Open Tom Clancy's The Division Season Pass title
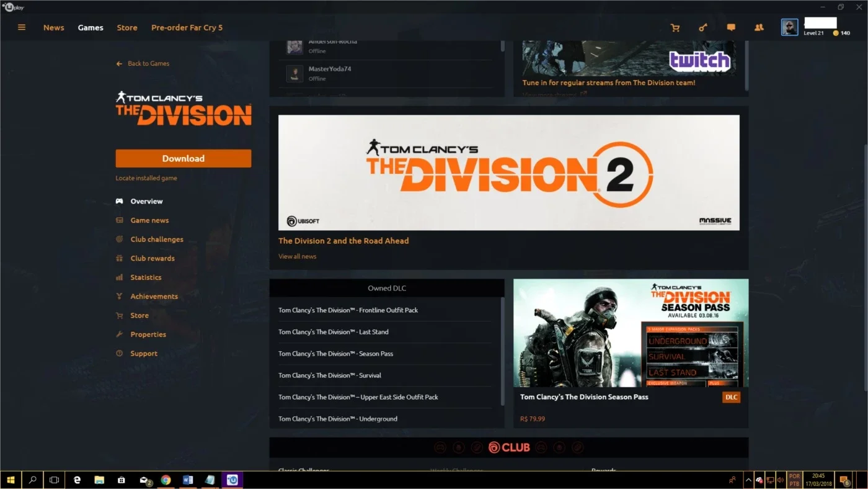 pos(584,397)
